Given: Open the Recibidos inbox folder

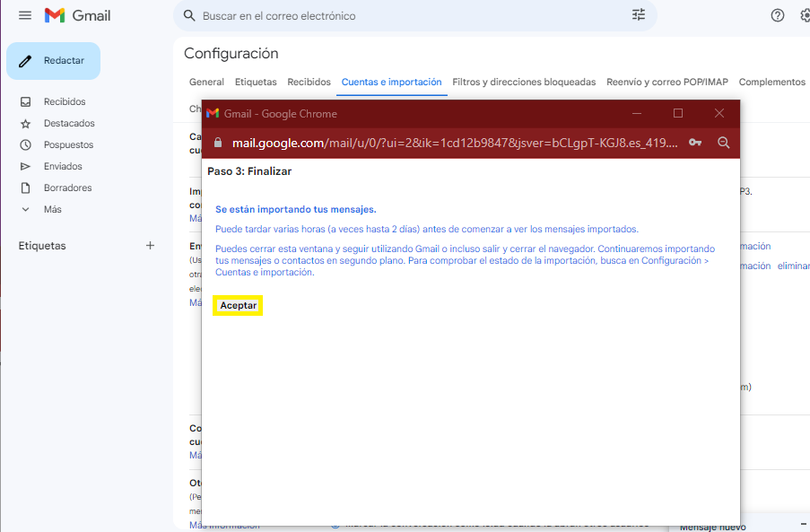Looking at the screenshot, I should [65, 102].
